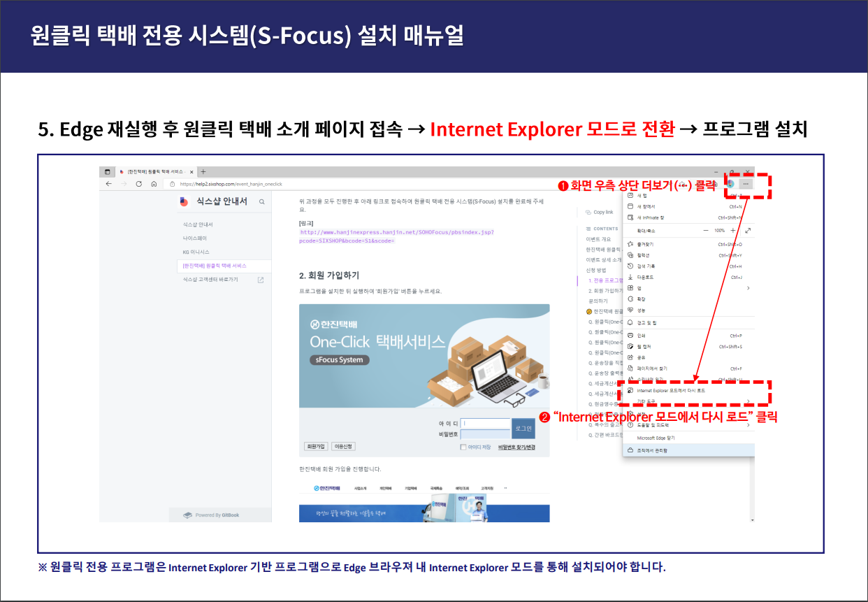Open 확장 menu item
This screenshot has width=868, height=602.
(688, 299)
